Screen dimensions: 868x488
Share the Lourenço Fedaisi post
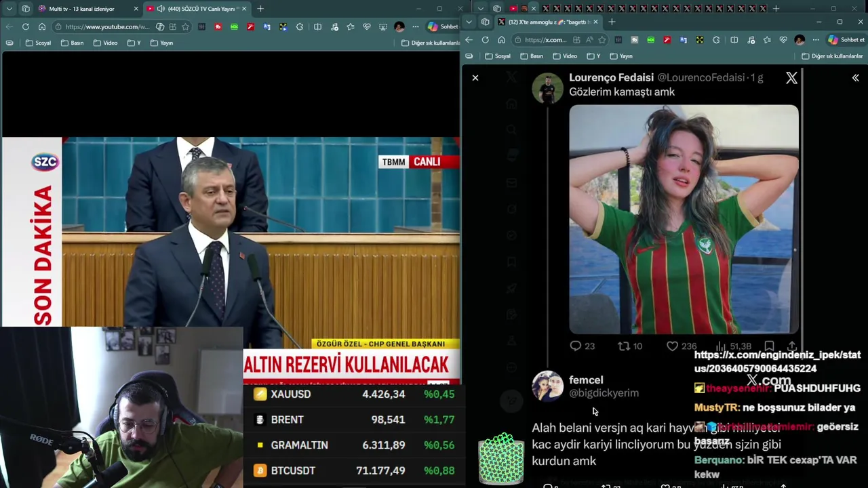791,346
